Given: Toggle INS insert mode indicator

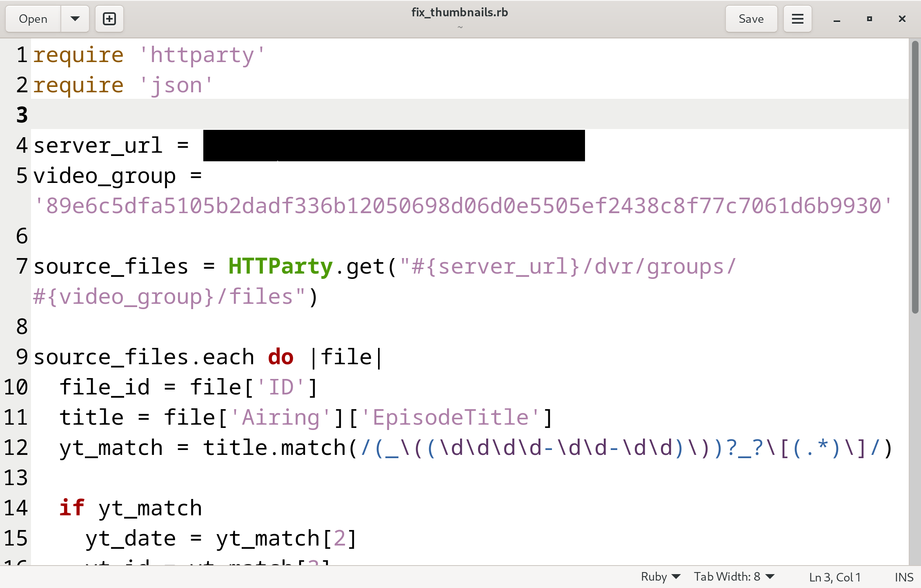Looking at the screenshot, I should tap(903, 577).
